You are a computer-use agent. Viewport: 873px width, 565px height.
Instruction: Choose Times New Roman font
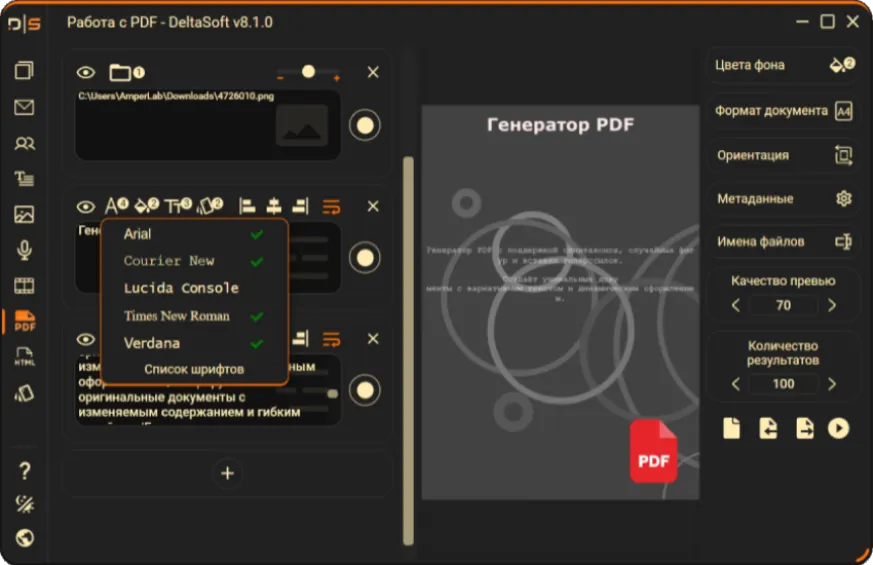pos(194,316)
